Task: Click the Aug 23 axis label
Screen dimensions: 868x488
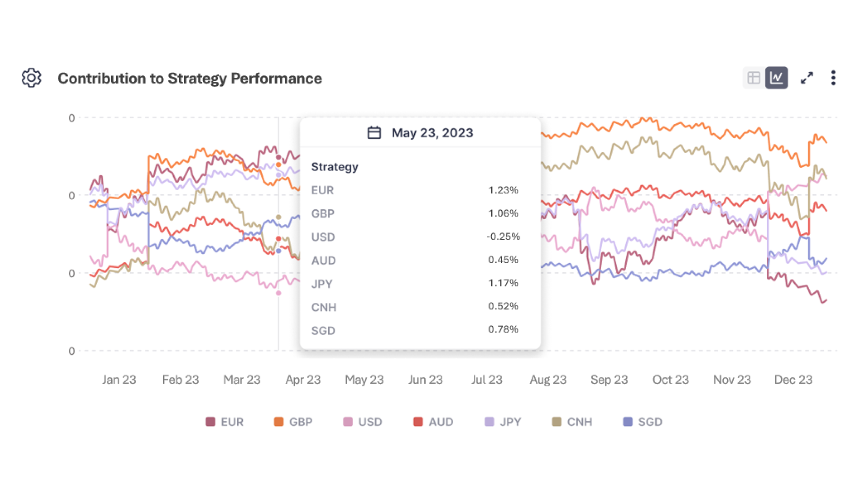Action: [x=548, y=380]
